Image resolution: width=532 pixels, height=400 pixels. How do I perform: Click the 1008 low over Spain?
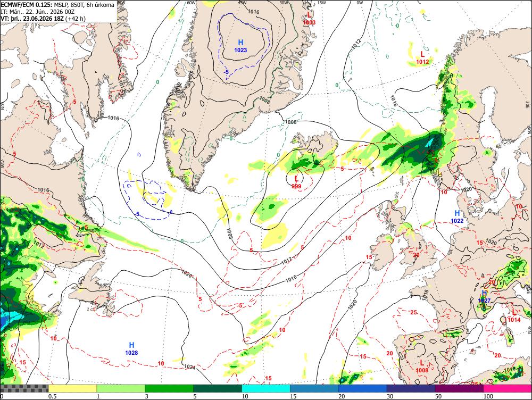tap(422, 366)
